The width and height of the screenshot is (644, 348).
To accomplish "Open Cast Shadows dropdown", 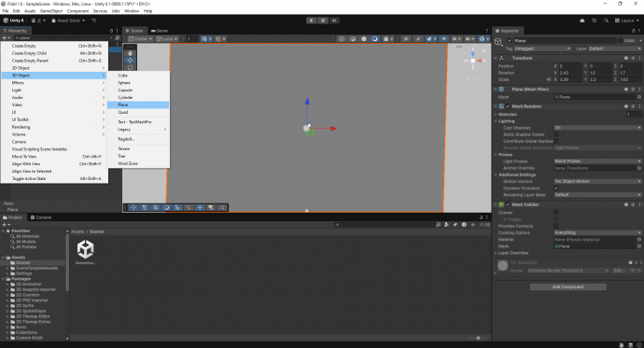I will click(597, 128).
